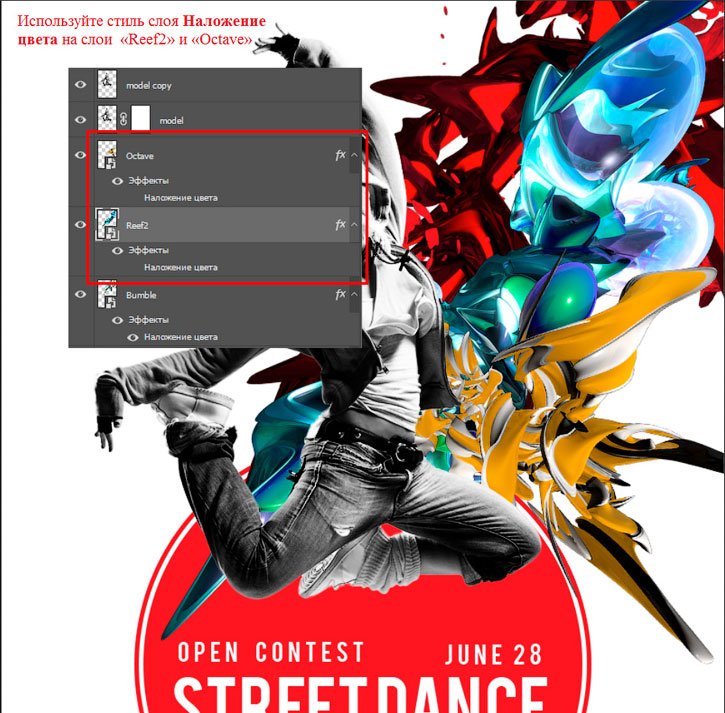725x713 pixels.
Task: Select the Reef2 smart object thumbnail
Action: (107, 224)
